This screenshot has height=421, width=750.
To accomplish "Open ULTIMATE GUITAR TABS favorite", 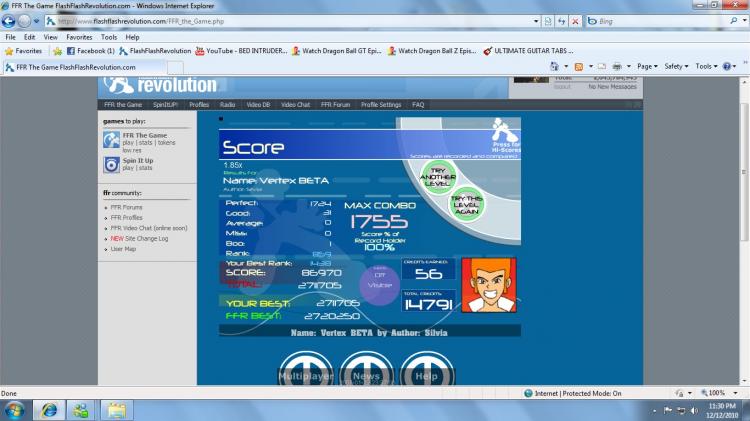I will coord(529,51).
